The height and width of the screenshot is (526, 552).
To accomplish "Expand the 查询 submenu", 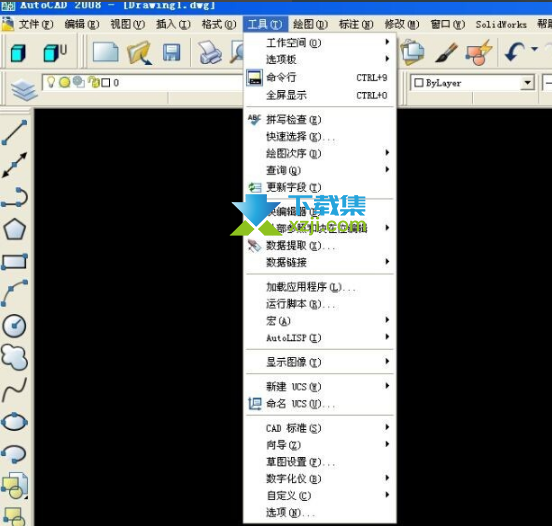I will click(320, 170).
